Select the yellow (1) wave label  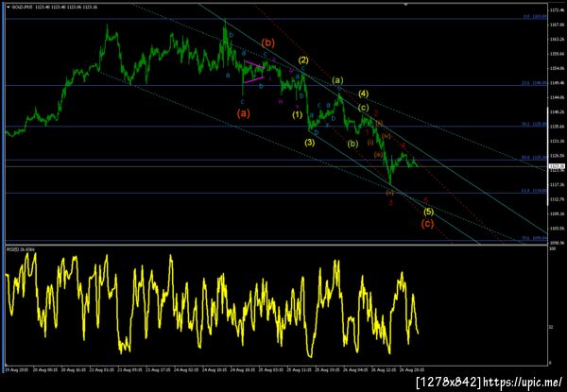point(298,115)
